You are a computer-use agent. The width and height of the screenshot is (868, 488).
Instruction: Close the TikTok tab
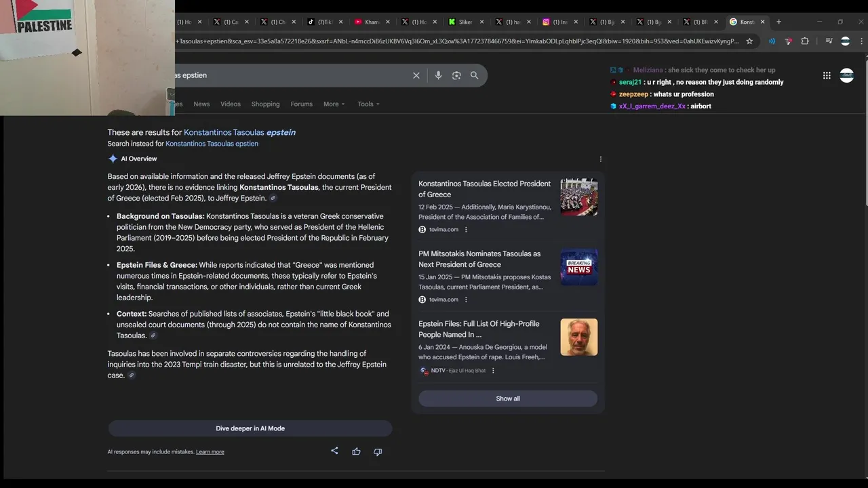click(341, 22)
